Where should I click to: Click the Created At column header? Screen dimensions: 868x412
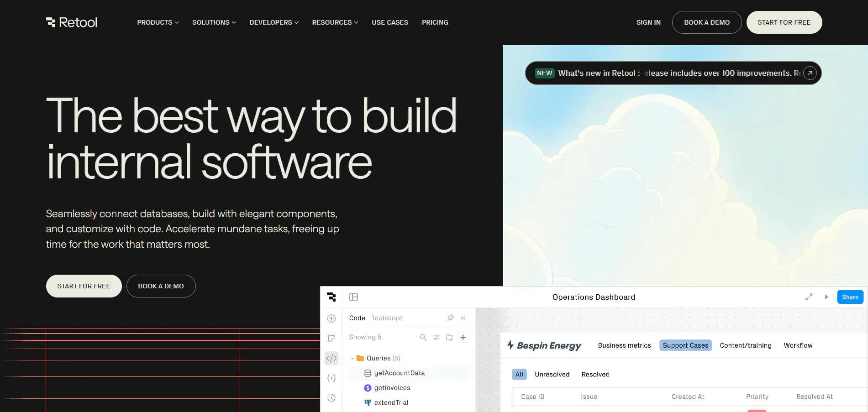coord(688,396)
